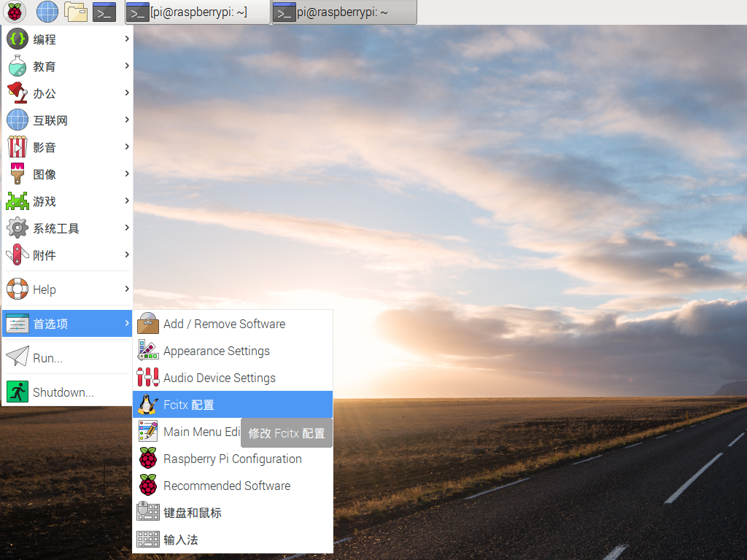This screenshot has width=747, height=560.
Task: Open the 游戏 menu category
Action: click(67, 201)
